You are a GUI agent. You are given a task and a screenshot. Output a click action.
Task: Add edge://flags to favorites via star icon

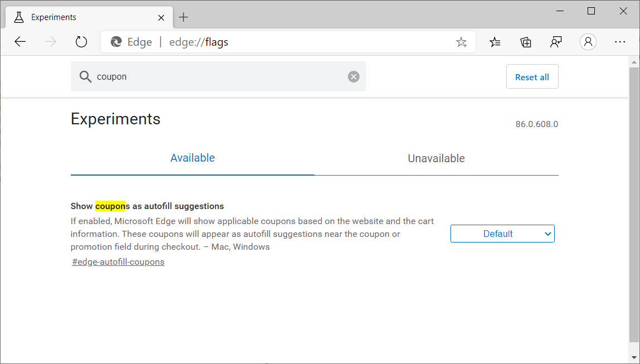(461, 41)
